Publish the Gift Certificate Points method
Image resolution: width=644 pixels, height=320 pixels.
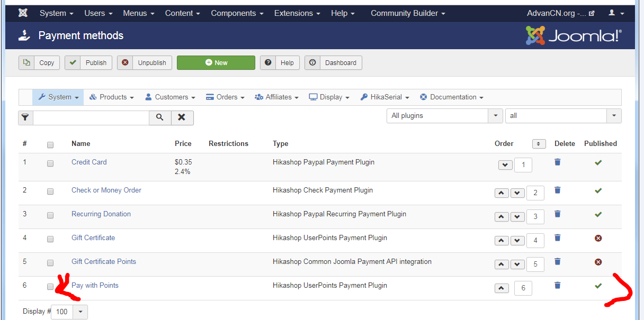tap(598, 262)
